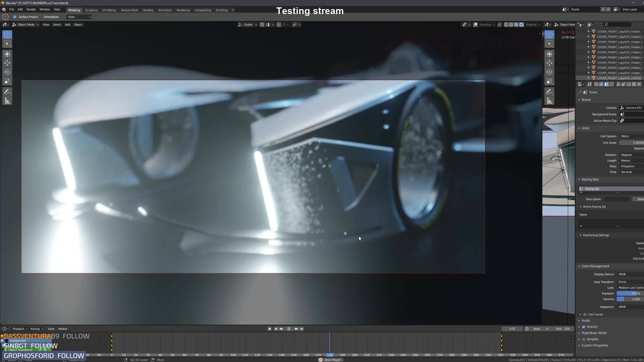The height and width of the screenshot is (362, 644).
Task: Choose the Move tool in right viewport
Action: pyautogui.click(x=549, y=63)
